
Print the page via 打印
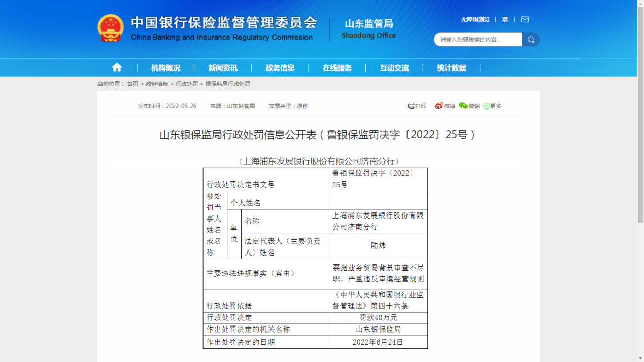tap(417, 106)
